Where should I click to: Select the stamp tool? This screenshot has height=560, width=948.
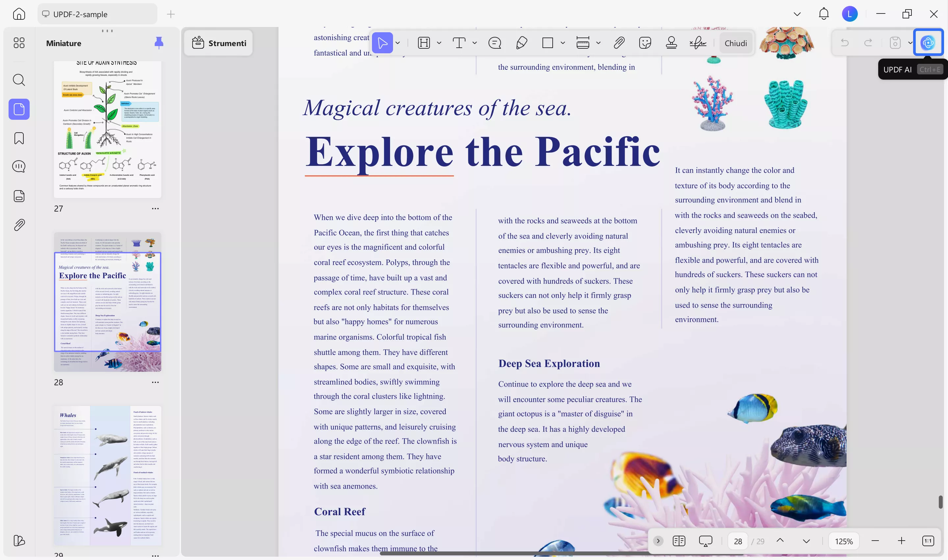671,43
